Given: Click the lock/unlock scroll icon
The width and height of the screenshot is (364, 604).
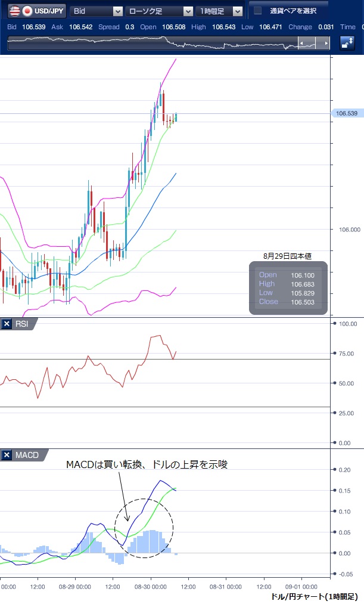Looking at the screenshot, I should [x=347, y=43].
